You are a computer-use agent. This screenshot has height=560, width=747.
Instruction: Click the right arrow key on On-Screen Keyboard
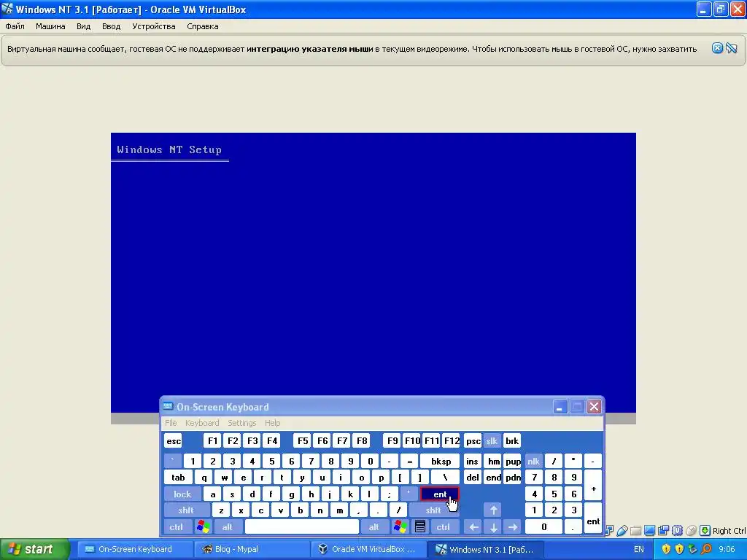[x=513, y=526]
